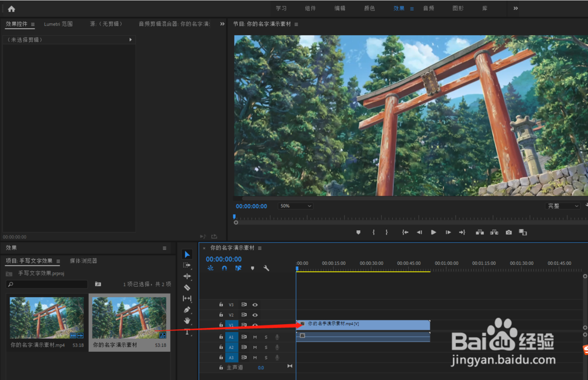Viewport: 588px width, 380px height.
Task: Open the 50% zoom level dropdown
Action: (x=296, y=206)
